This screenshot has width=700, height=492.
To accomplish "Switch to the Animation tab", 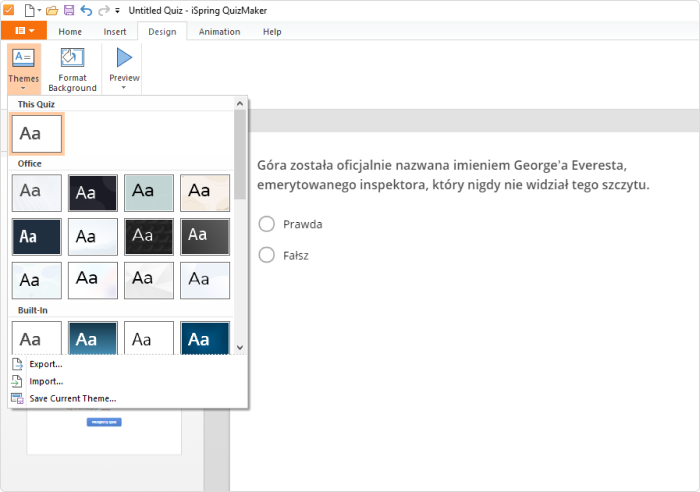I will tap(220, 32).
